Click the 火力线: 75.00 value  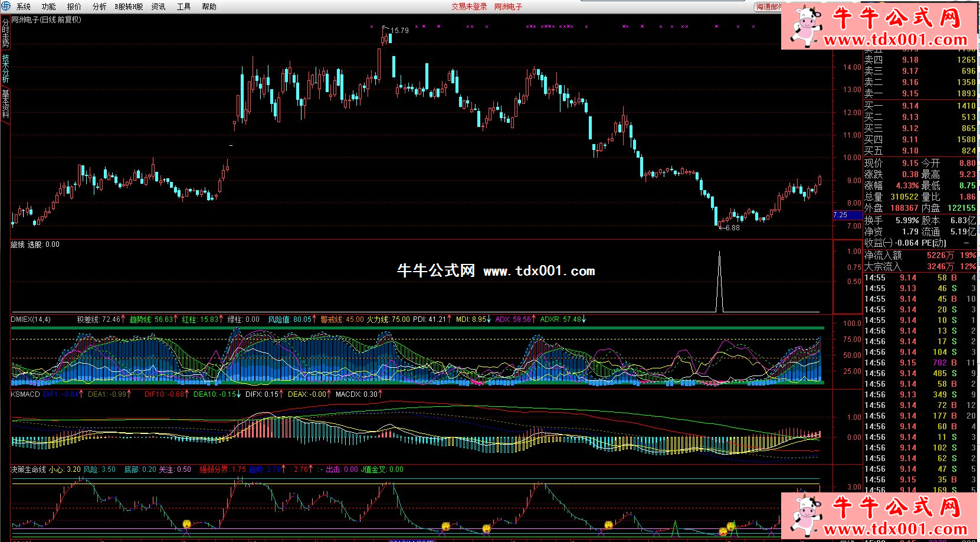pyautogui.click(x=388, y=319)
